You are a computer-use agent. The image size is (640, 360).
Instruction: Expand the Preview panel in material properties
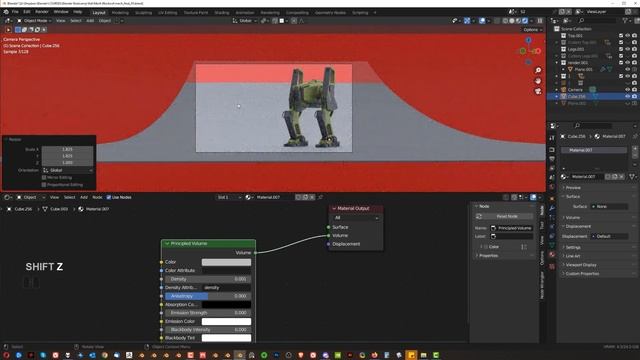[573, 188]
